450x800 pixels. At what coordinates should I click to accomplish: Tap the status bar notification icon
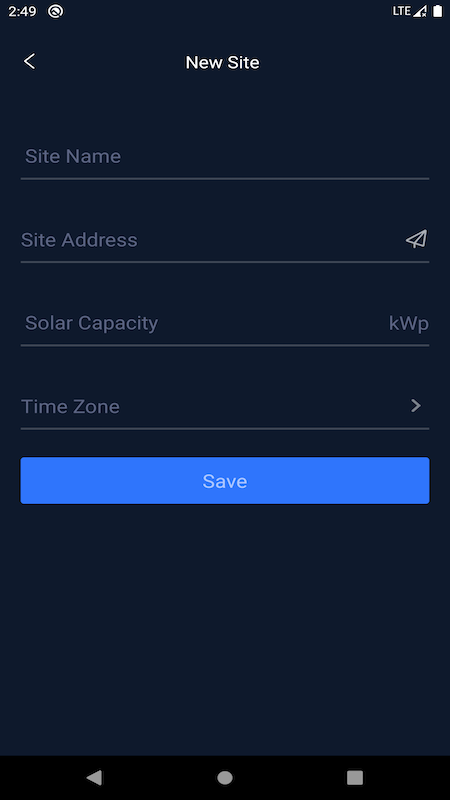pyautogui.click(x=55, y=11)
